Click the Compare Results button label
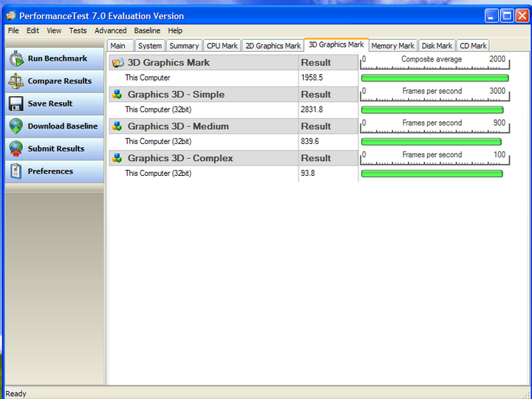532x399 pixels. click(60, 81)
